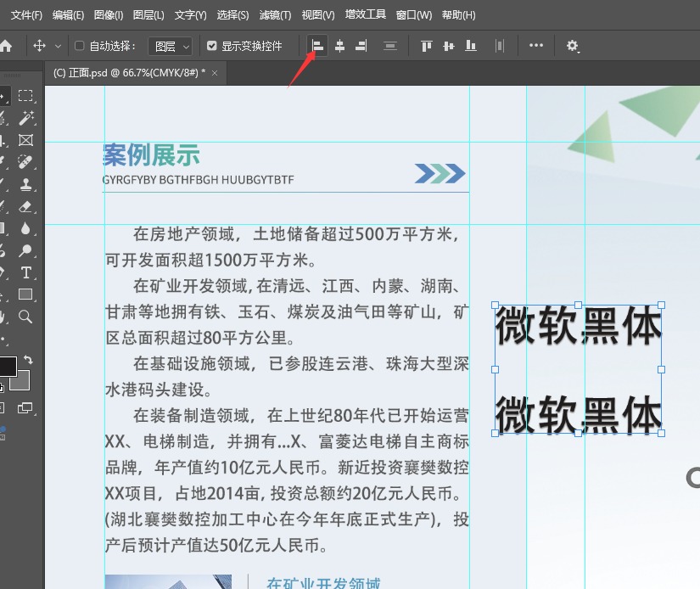Go to the Home screen
This screenshot has height=589, width=700.
click(x=5, y=46)
